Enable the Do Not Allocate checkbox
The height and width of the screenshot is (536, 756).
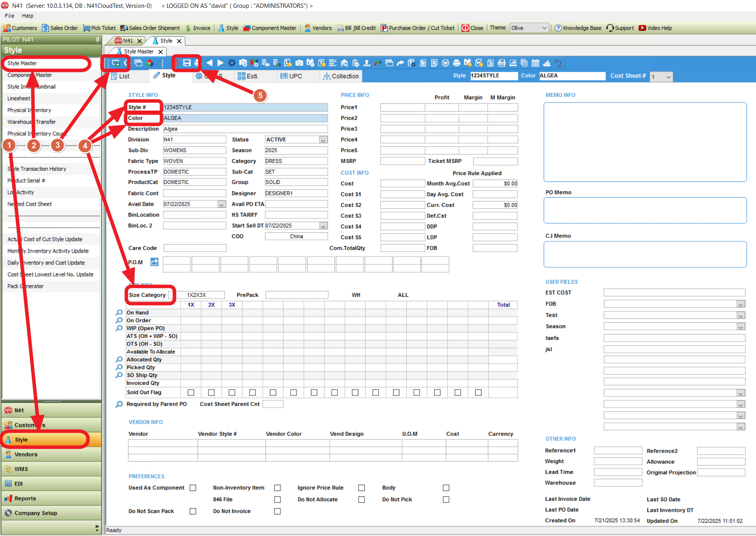point(361,500)
